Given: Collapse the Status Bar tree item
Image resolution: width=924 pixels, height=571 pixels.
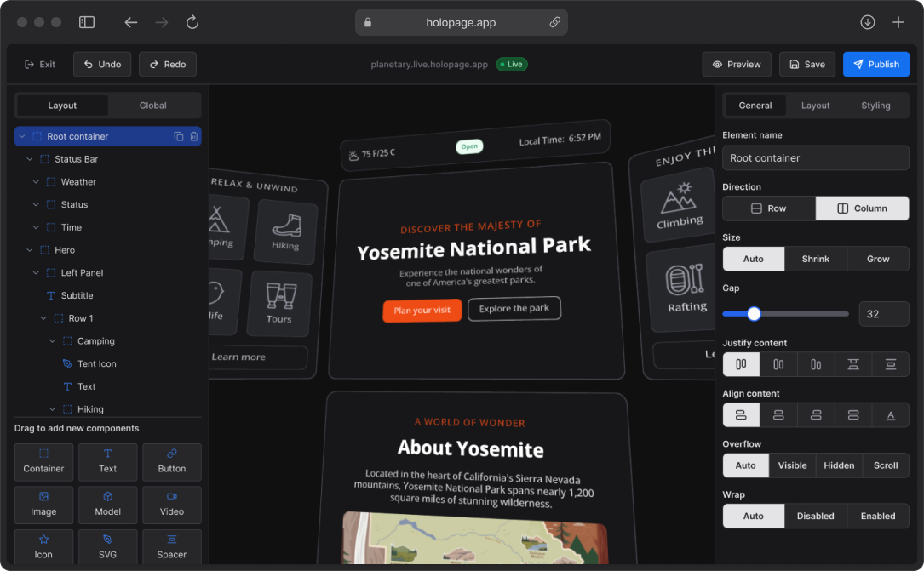Looking at the screenshot, I should click(x=28, y=158).
